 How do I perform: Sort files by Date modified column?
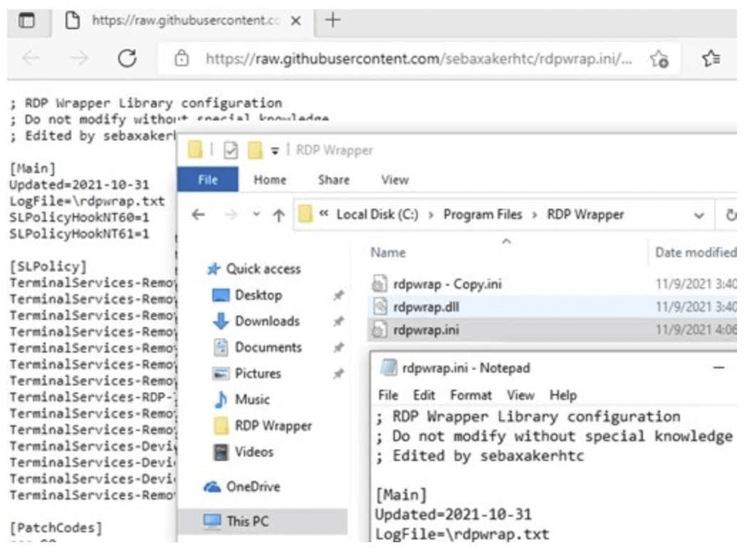pos(696,252)
